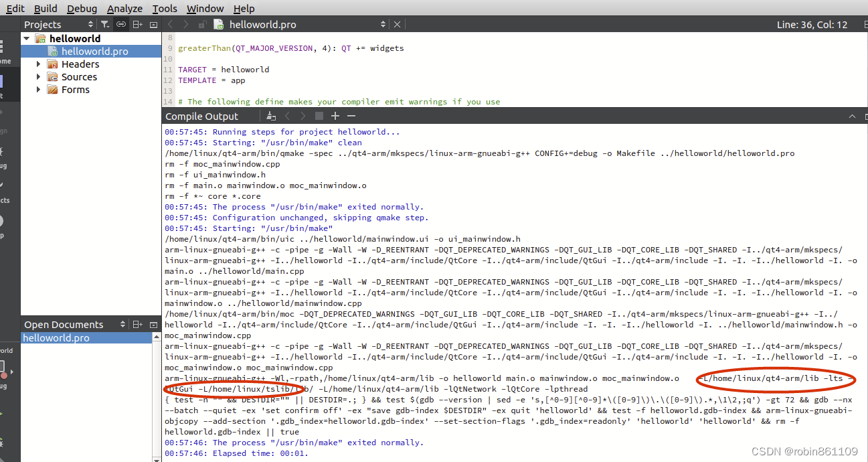
Task: Click the greaterThan(QT_MAJOR_VERSION, 4) line
Action: [291, 48]
